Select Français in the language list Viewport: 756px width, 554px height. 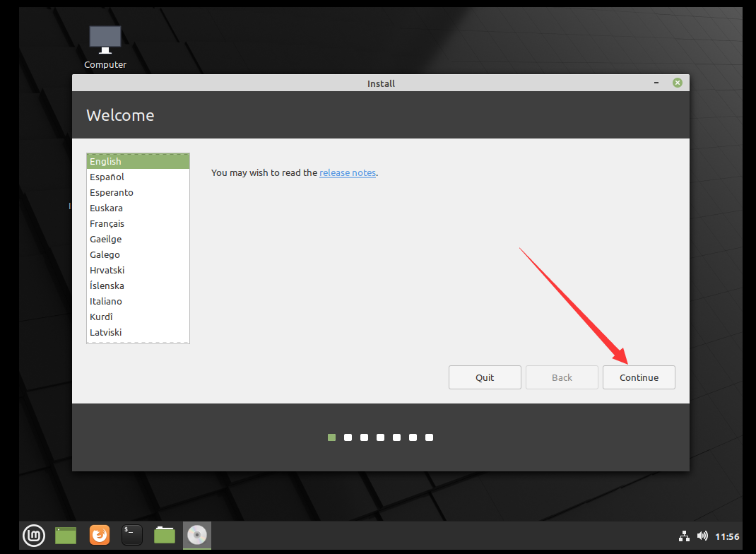(138, 224)
